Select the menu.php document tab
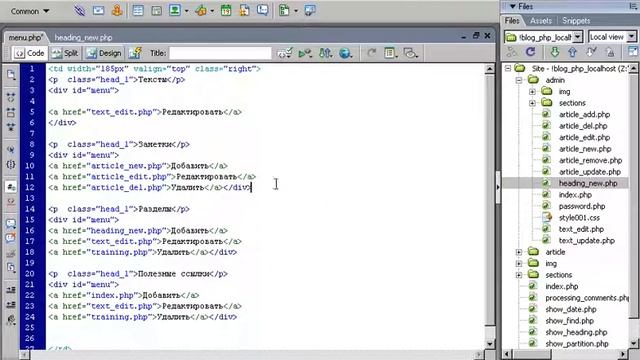Screen dimensions: 640x360 coord(25,38)
